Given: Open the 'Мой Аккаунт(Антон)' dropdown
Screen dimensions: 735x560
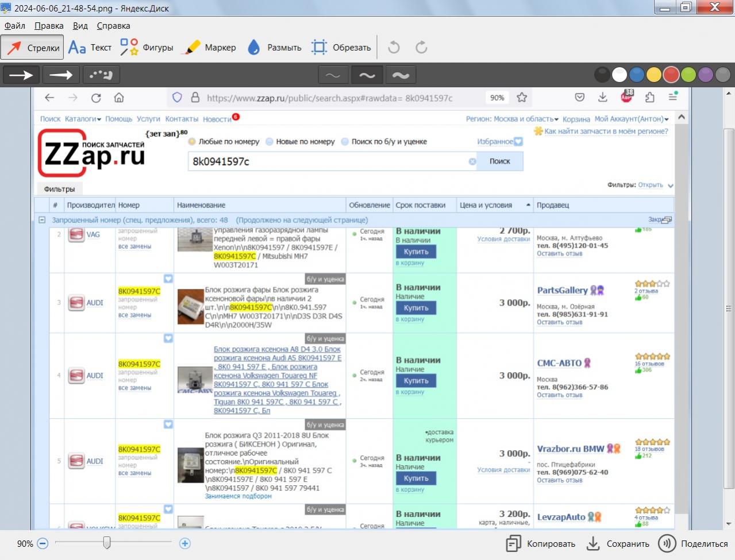Looking at the screenshot, I should click(632, 119).
